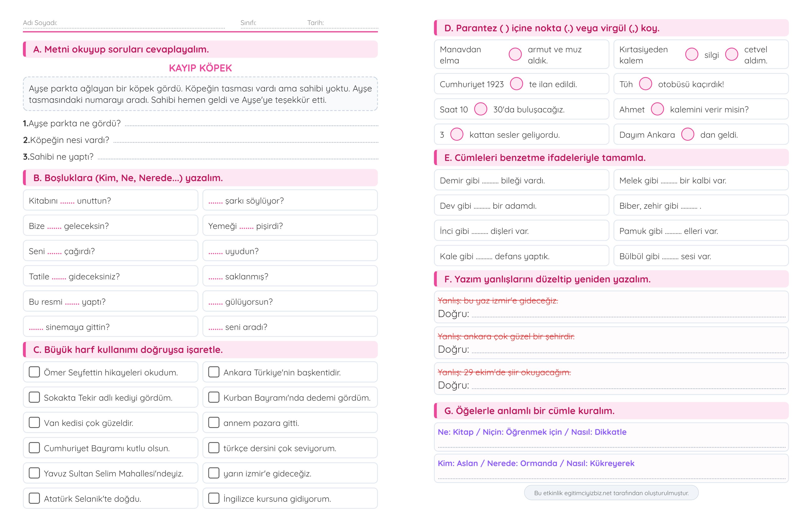
Task: Check the "türkçe dersini çok seviyorum." box
Action: click(x=214, y=447)
